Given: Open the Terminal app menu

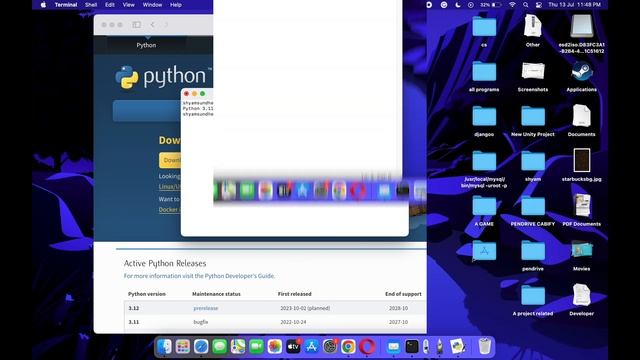Looking at the screenshot, I should click(x=66, y=5).
